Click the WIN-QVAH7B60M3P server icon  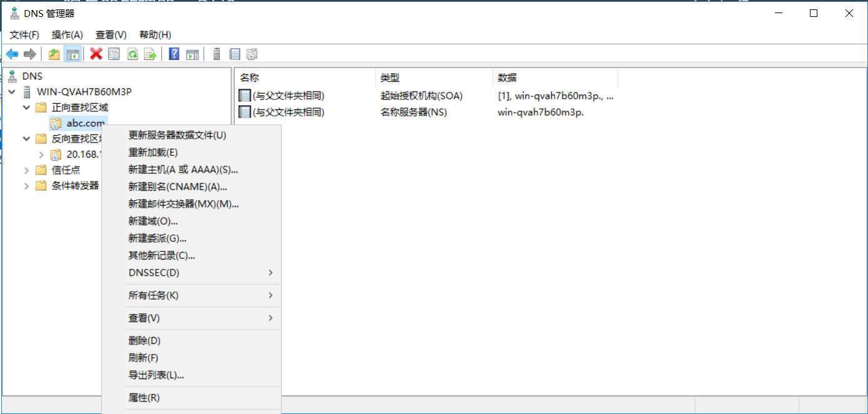pyautogui.click(x=26, y=92)
